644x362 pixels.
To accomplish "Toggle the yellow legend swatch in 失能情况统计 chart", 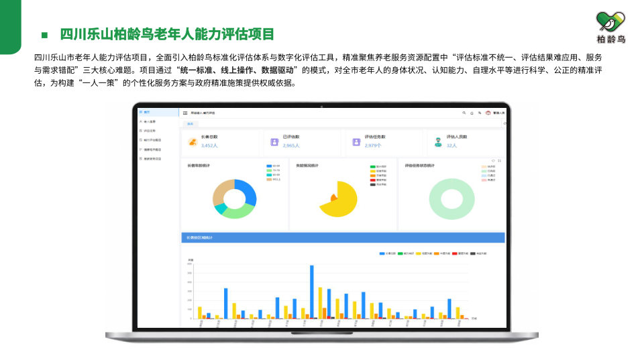I will (373, 171).
